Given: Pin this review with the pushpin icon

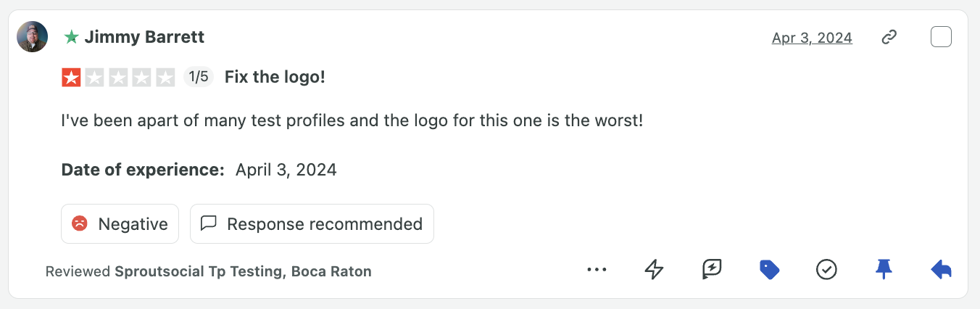Looking at the screenshot, I should 883,270.
